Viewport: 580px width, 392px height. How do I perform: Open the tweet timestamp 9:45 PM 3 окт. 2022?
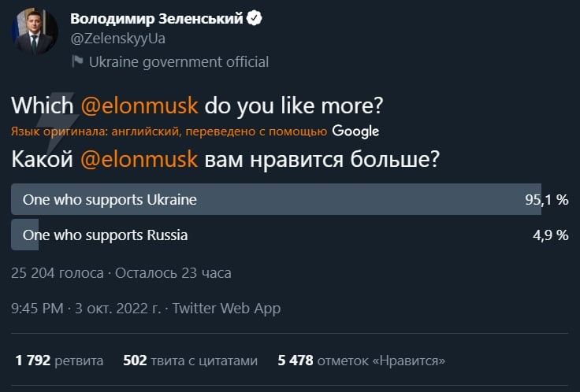pyautogui.click(x=87, y=309)
